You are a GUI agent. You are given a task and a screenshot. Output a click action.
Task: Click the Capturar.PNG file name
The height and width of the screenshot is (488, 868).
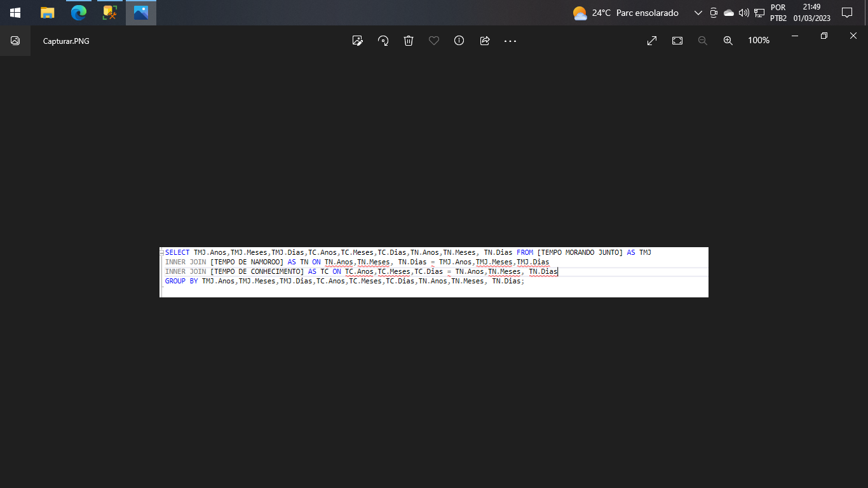tap(66, 41)
